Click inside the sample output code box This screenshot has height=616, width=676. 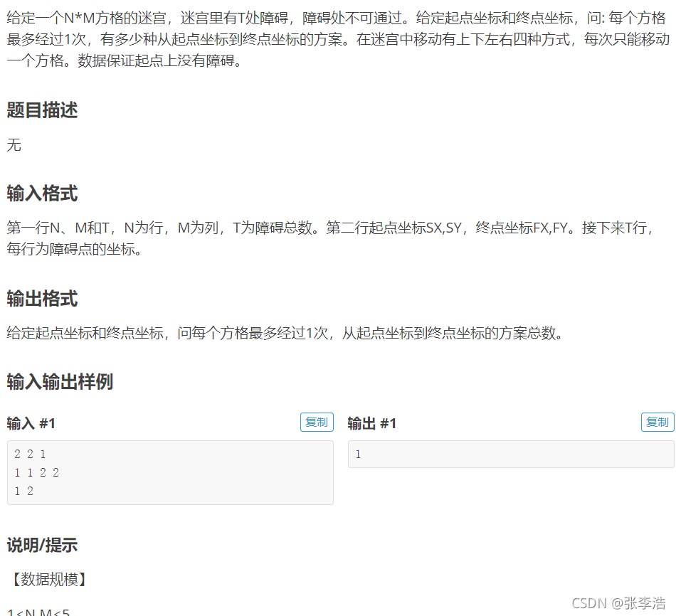[511, 454]
